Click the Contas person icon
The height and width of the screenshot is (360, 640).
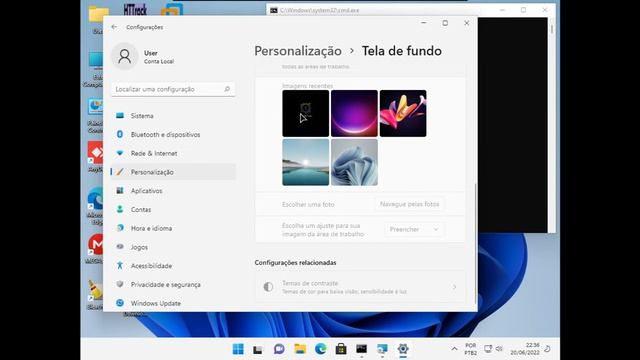click(x=120, y=209)
